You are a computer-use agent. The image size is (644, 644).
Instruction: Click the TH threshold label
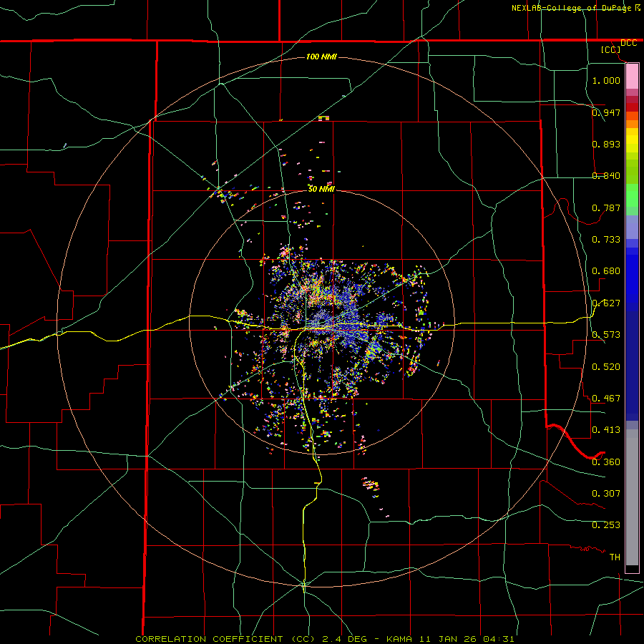[615, 557]
